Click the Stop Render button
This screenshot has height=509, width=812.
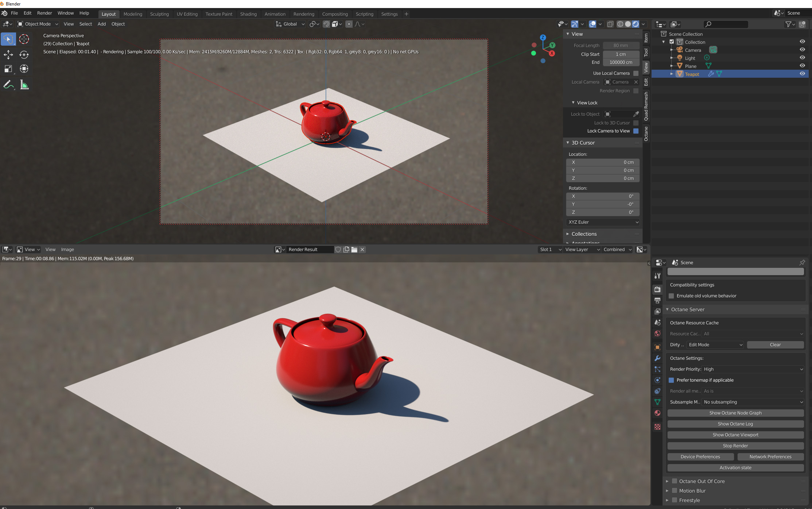pos(735,446)
